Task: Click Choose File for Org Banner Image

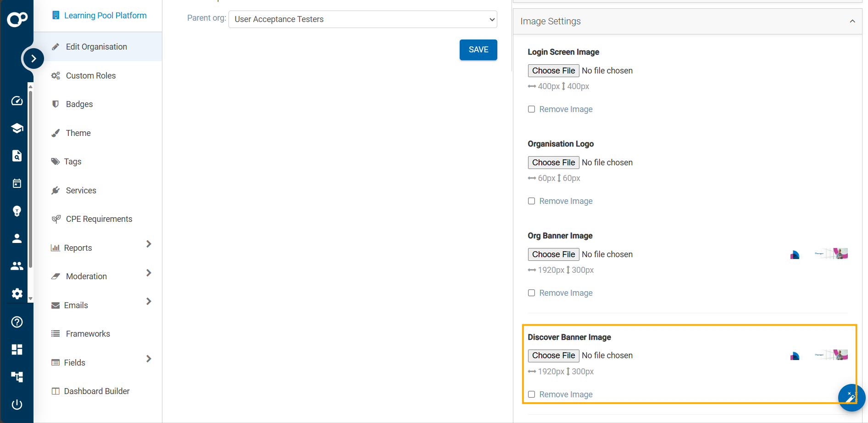Action: tap(553, 254)
